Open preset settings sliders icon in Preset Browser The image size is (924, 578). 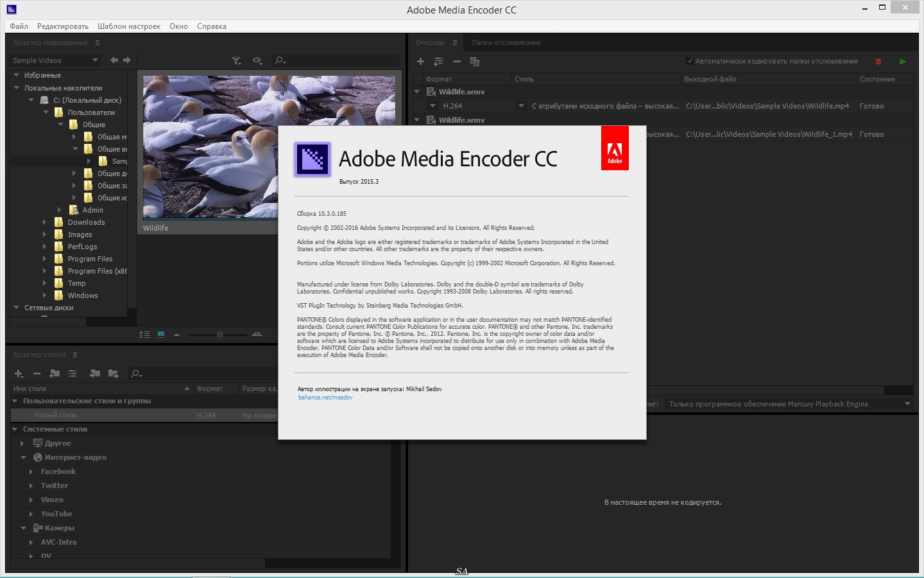pos(73,374)
